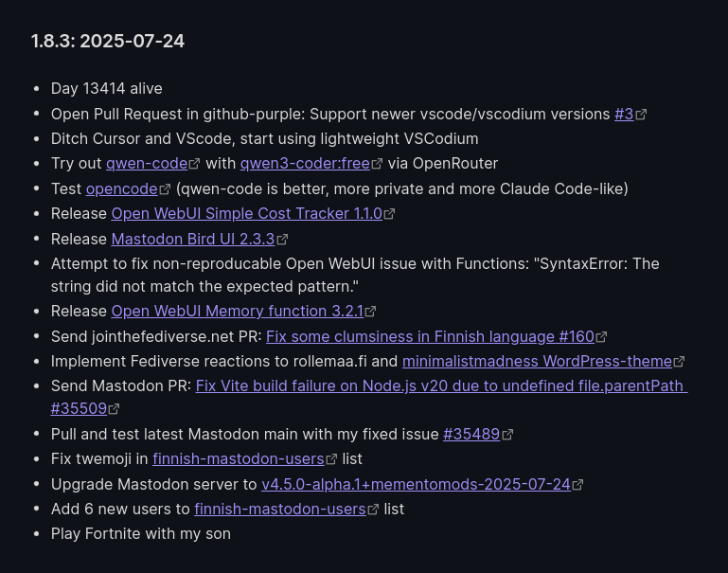Click external-link icon after qwen3-coder:free
728x573 pixels.
377,164
